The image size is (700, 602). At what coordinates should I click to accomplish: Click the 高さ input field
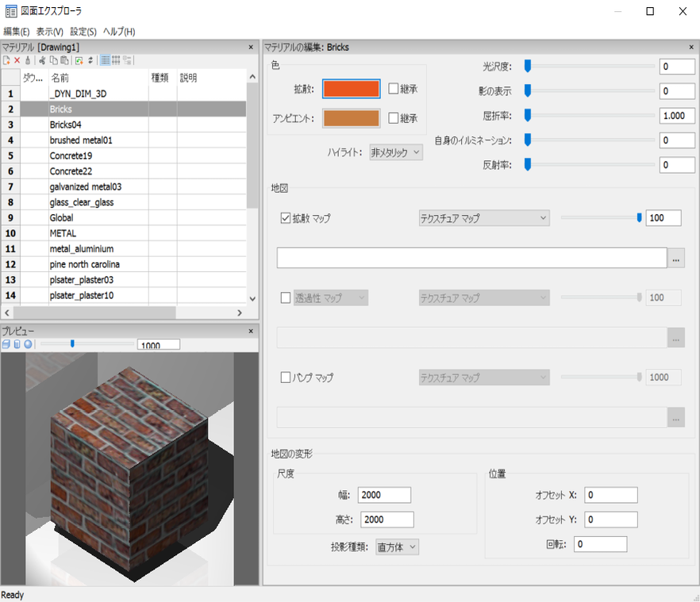click(387, 520)
